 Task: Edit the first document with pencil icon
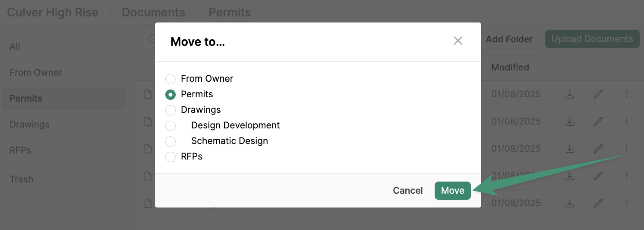coord(598,94)
